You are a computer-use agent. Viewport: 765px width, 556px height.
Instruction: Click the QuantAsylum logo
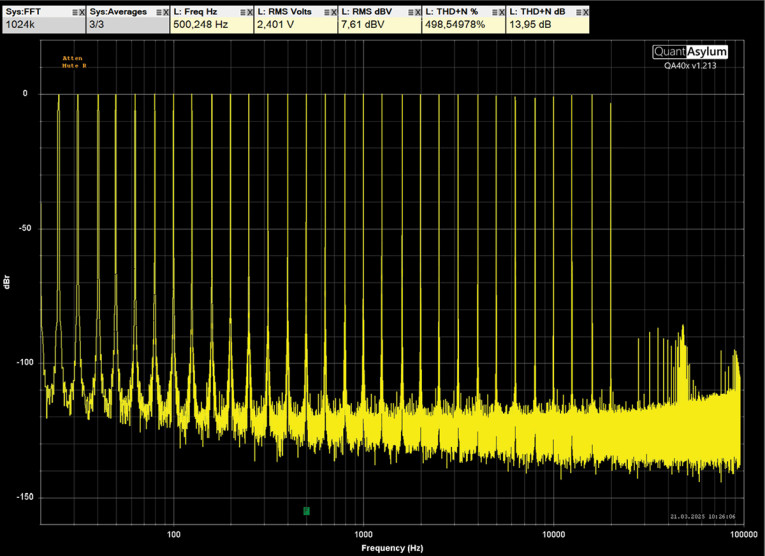pos(690,51)
